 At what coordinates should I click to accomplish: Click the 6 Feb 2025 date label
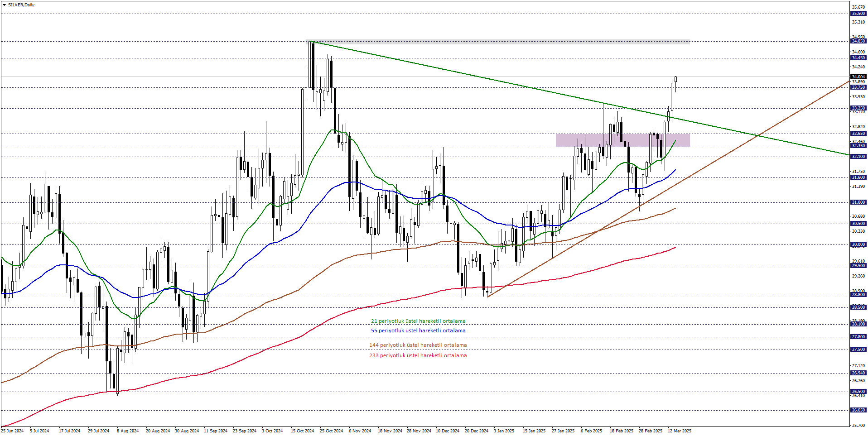591,431
